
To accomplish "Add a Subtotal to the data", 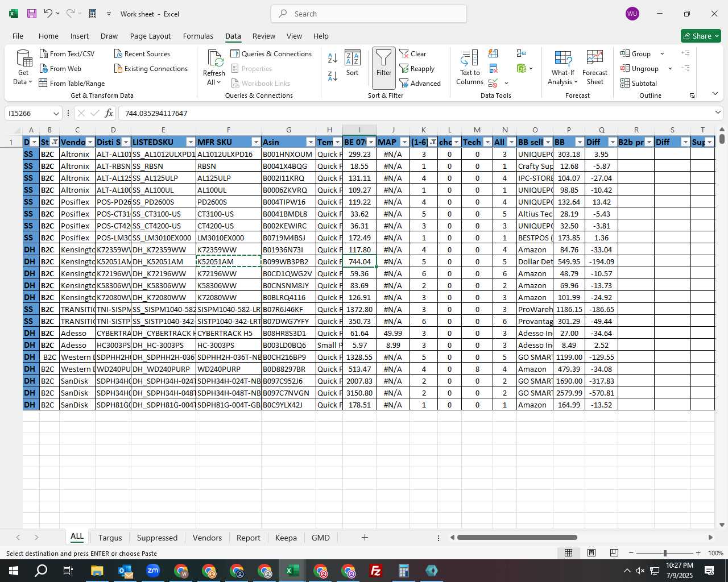I will pyautogui.click(x=639, y=83).
